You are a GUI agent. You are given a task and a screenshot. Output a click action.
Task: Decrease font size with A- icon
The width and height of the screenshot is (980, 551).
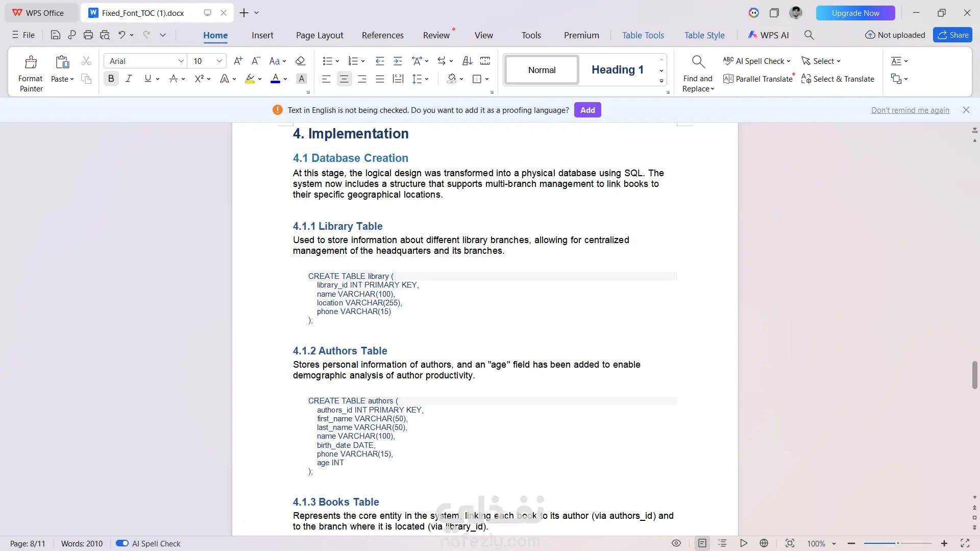coord(256,61)
